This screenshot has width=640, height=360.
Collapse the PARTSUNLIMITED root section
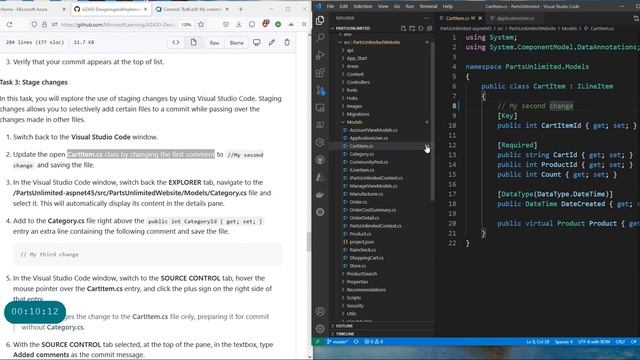353,28
